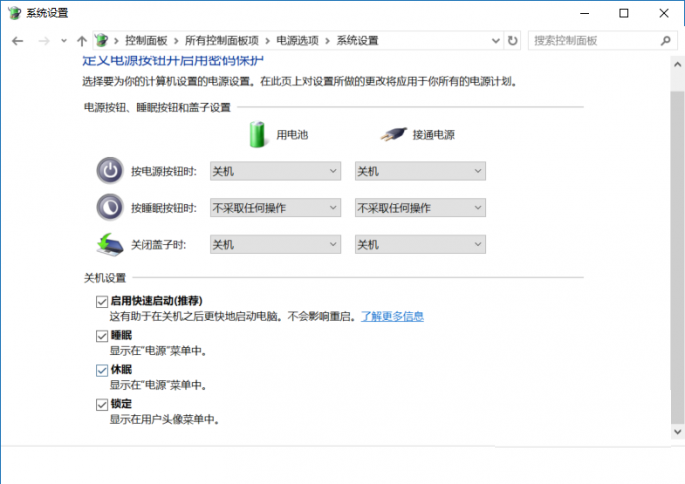Open sleep button on-battery dropdown
Viewport: 685px width, 484px height.
[275, 208]
